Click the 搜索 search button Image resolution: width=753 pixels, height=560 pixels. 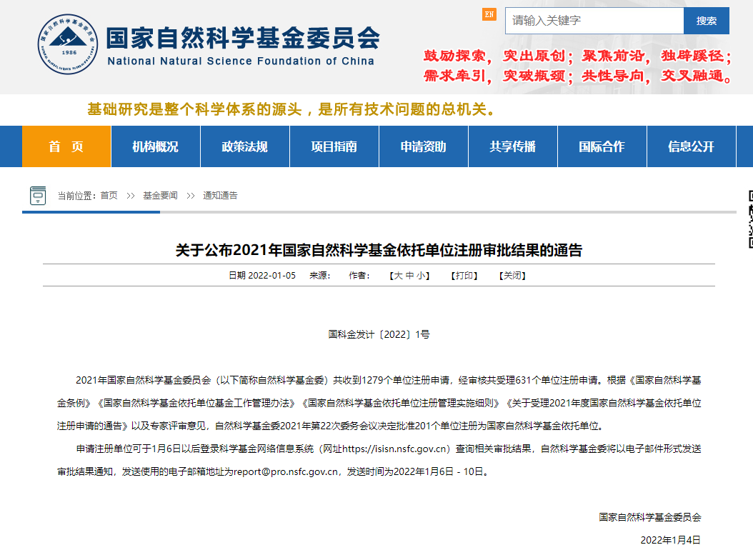(x=706, y=21)
